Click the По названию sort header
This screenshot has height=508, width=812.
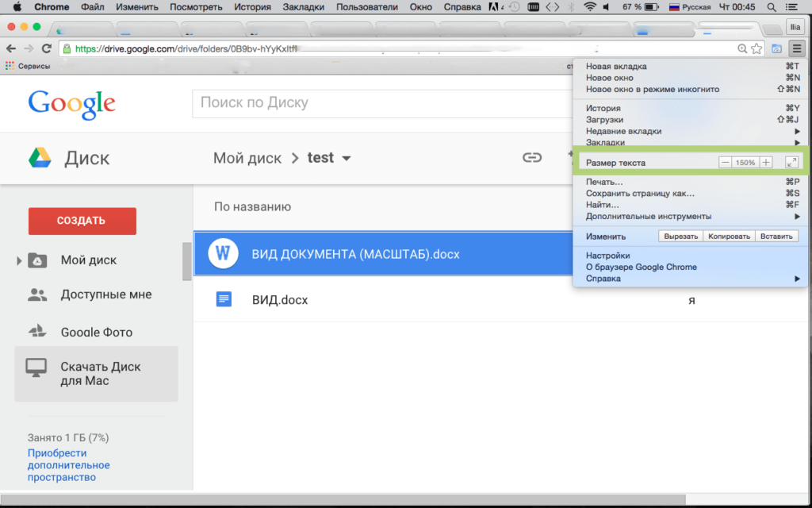pos(253,206)
